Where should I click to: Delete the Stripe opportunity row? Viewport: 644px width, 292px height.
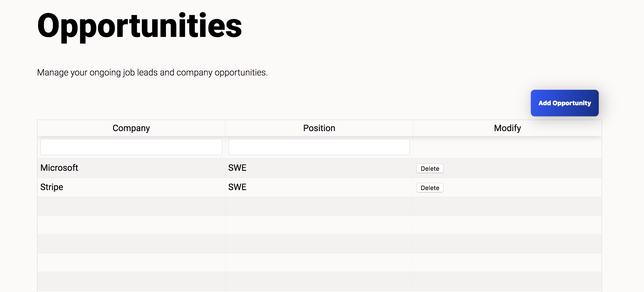(x=430, y=188)
